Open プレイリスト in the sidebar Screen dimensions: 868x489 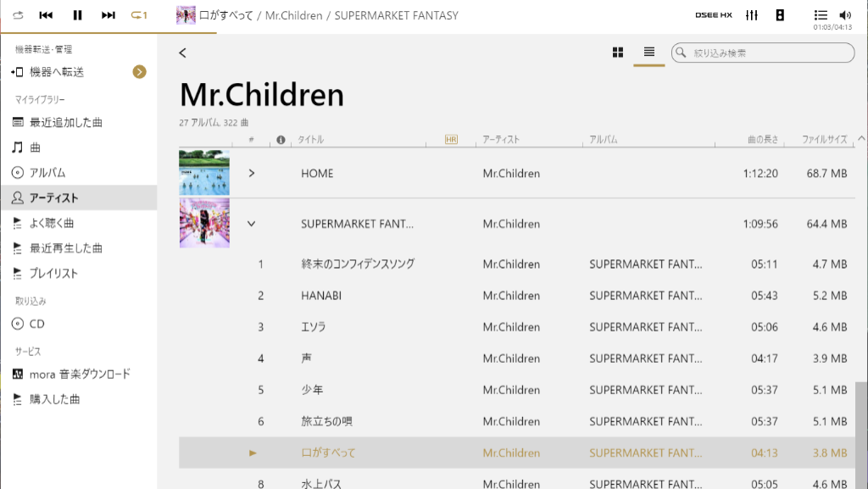coord(53,273)
